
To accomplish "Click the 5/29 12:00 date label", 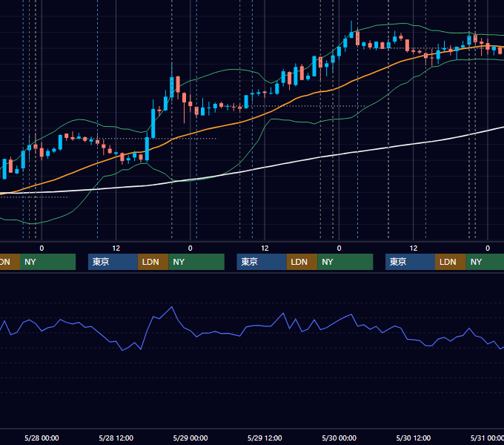I will click(265, 438).
